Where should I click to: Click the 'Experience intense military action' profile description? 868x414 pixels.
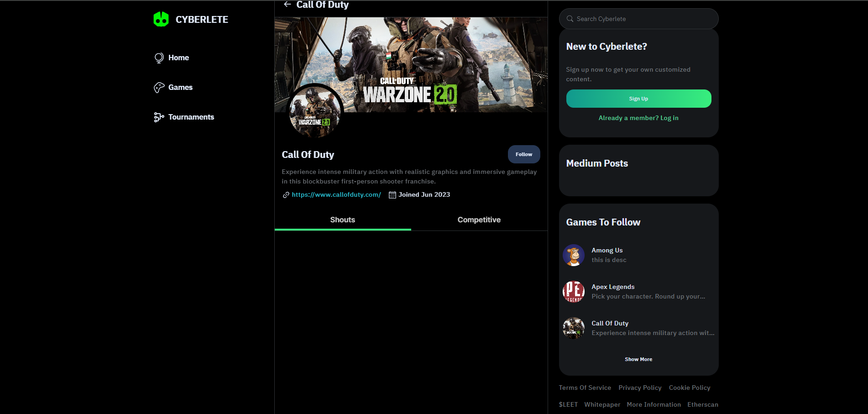point(409,177)
